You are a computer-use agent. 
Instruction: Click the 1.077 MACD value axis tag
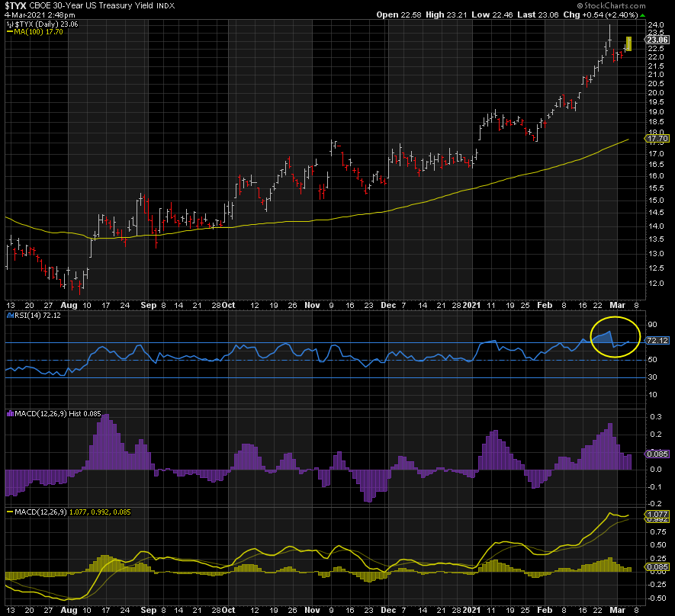tap(657, 515)
